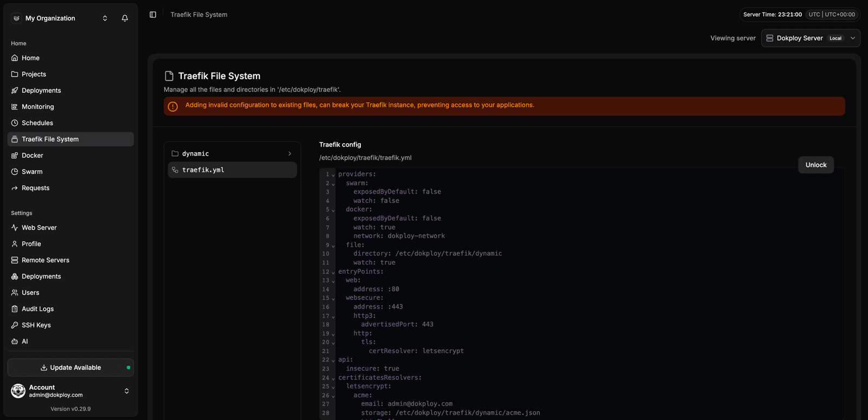
Task: Click the Profile user icon
Action: (x=15, y=244)
